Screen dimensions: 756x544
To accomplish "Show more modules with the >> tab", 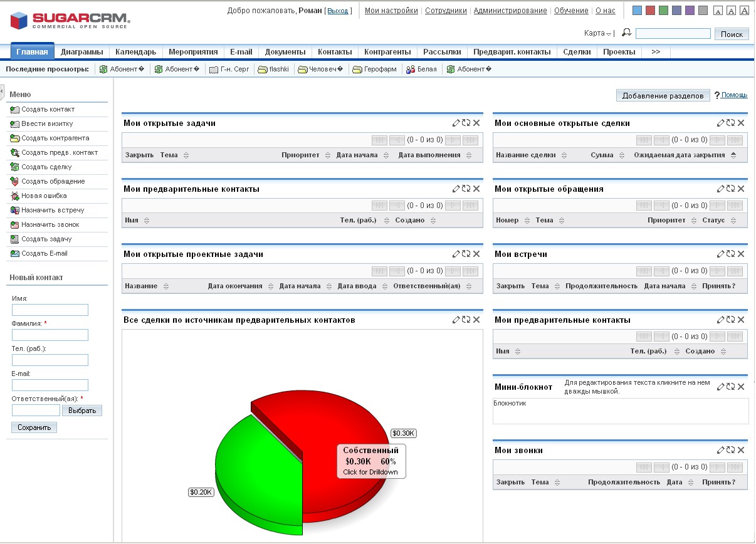I will coord(656,51).
